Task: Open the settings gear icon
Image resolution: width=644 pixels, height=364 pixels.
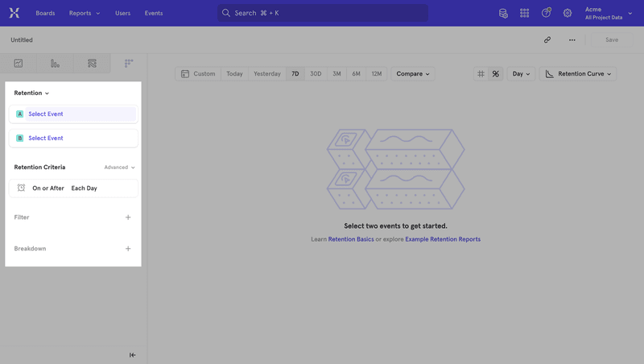Action: (568, 13)
